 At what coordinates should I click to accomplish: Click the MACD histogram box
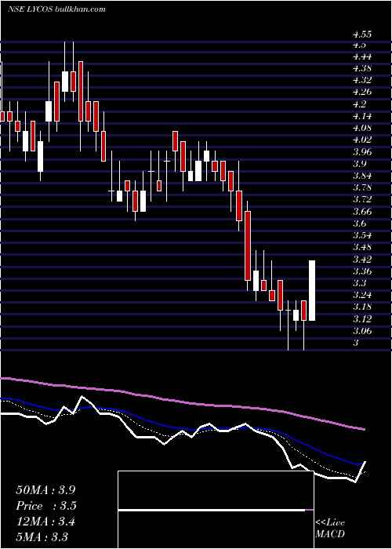click(216, 510)
